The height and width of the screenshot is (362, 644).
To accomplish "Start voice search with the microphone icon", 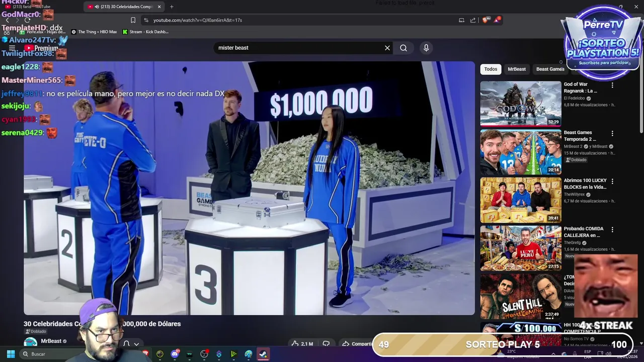I will tap(426, 48).
